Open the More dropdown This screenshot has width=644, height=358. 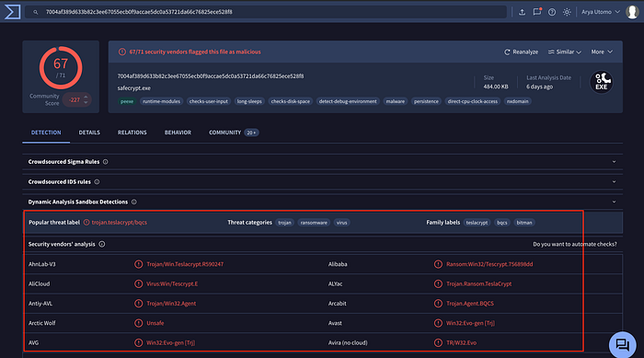click(602, 52)
